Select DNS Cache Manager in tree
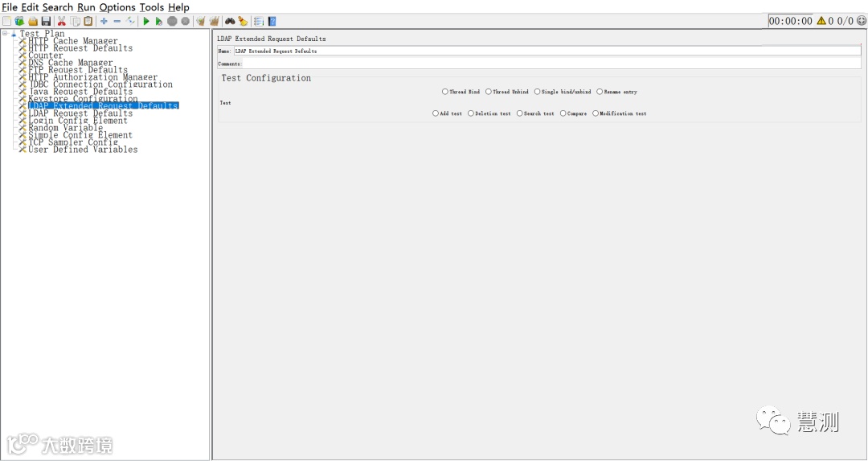868x461 pixels. 70,63
